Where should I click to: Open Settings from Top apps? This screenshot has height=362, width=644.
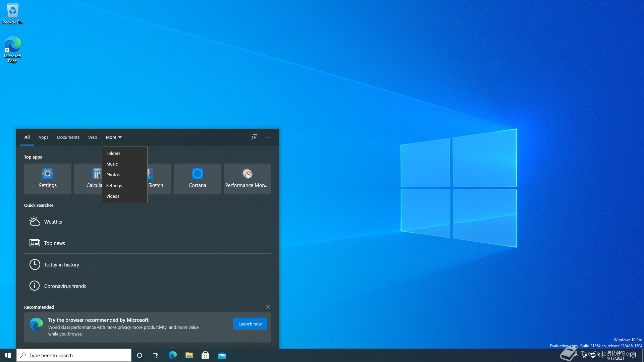coord(48,179)
